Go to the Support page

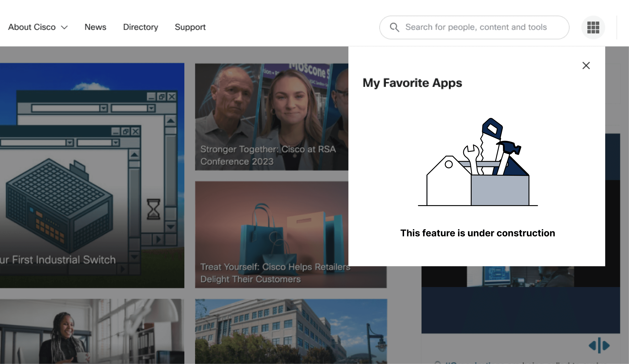click(x=190, y=27)
